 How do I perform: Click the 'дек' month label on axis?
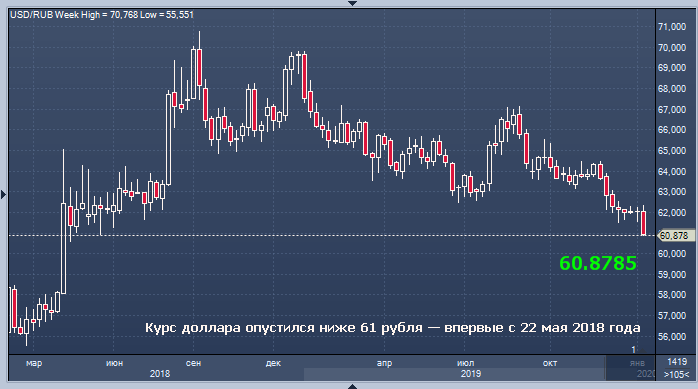pyautogui.click(x=273, y=363)
